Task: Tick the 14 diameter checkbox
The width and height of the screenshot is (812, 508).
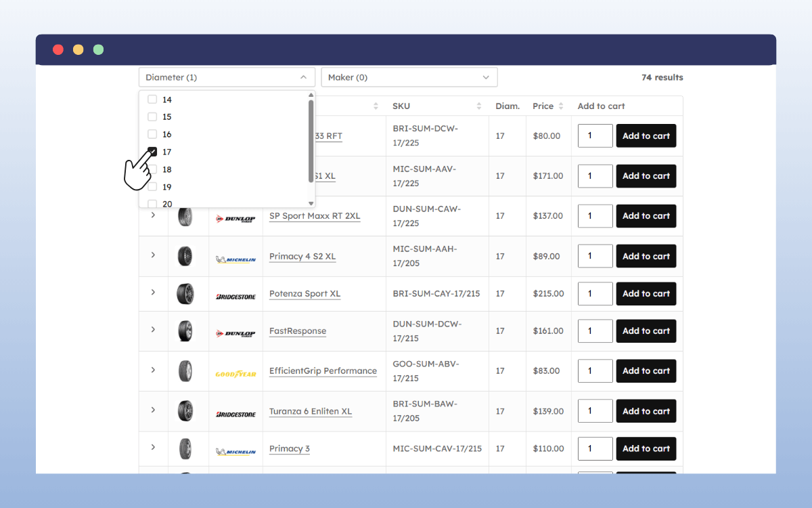Action: (152, 100)
